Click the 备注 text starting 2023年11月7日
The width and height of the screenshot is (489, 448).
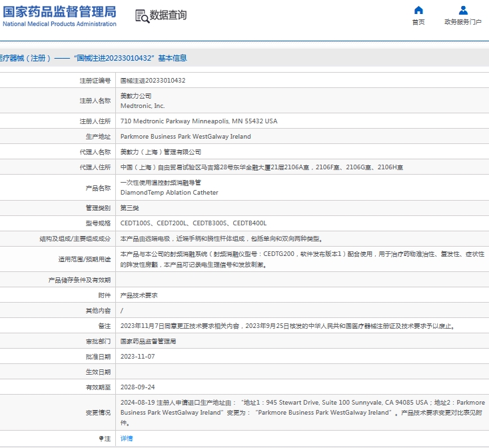pyautogui.click(x=288, y=326)
